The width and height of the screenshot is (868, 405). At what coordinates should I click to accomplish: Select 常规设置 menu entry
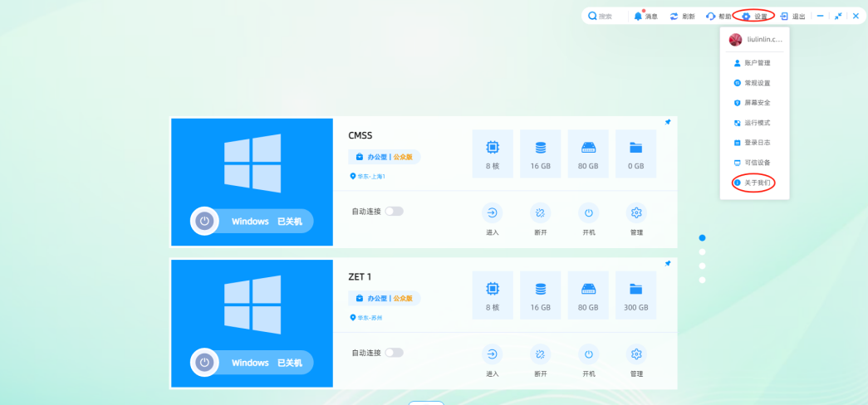[752, 83]
